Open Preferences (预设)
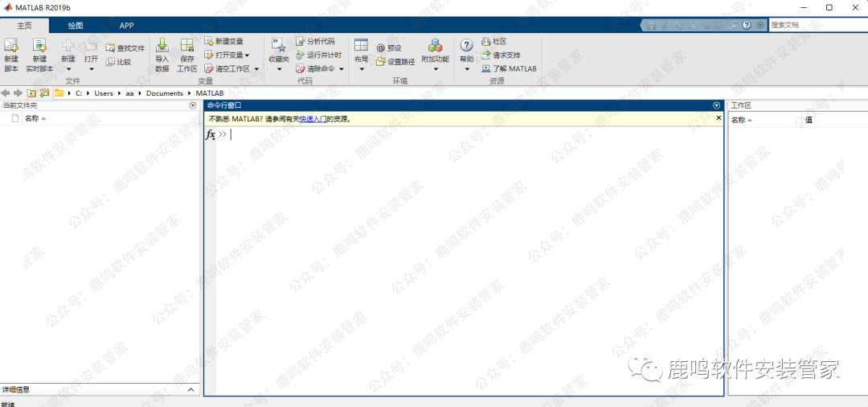 pyautogui.click(x=389, y=48)
